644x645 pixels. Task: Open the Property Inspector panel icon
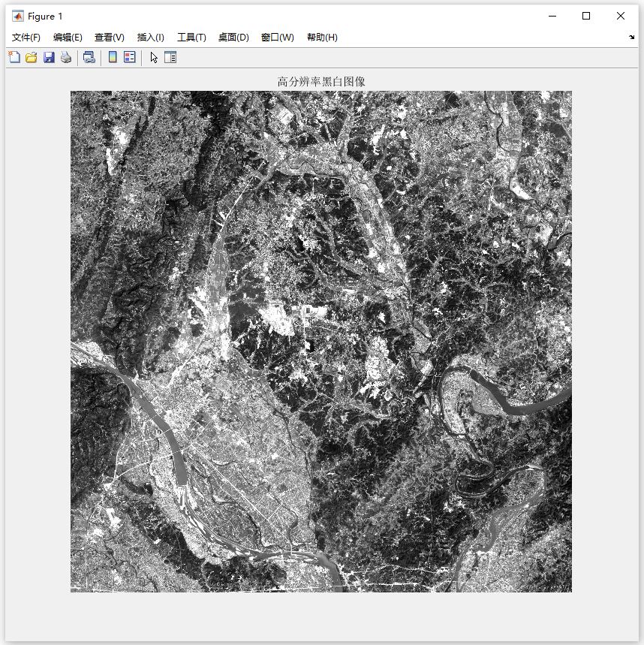tap(170, 57)
